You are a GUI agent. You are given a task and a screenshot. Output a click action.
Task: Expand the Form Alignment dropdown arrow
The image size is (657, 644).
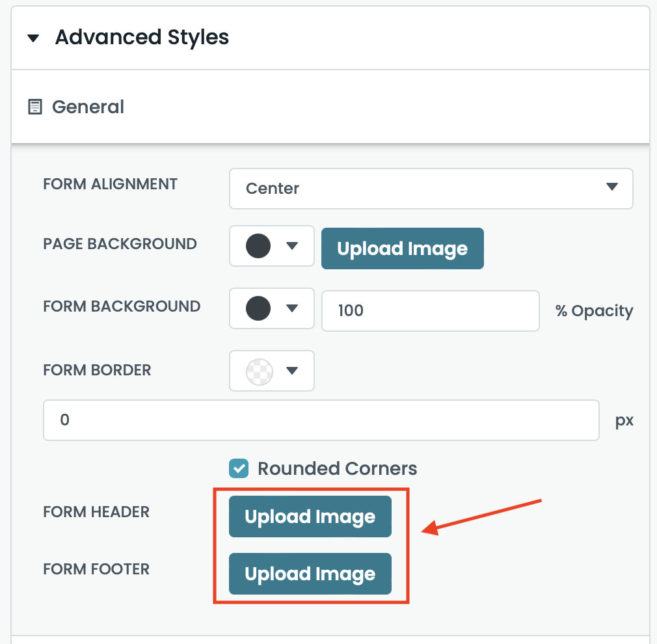coord(611,187)
